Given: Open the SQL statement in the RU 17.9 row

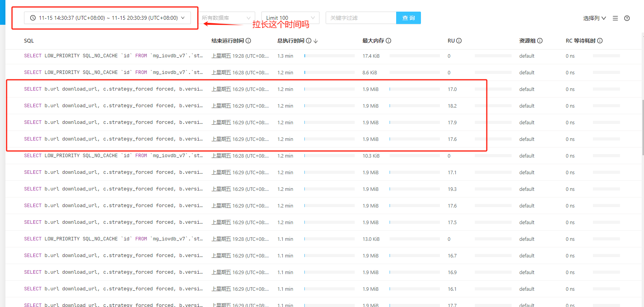Looking at the screenshot, I should coord(113,122).
